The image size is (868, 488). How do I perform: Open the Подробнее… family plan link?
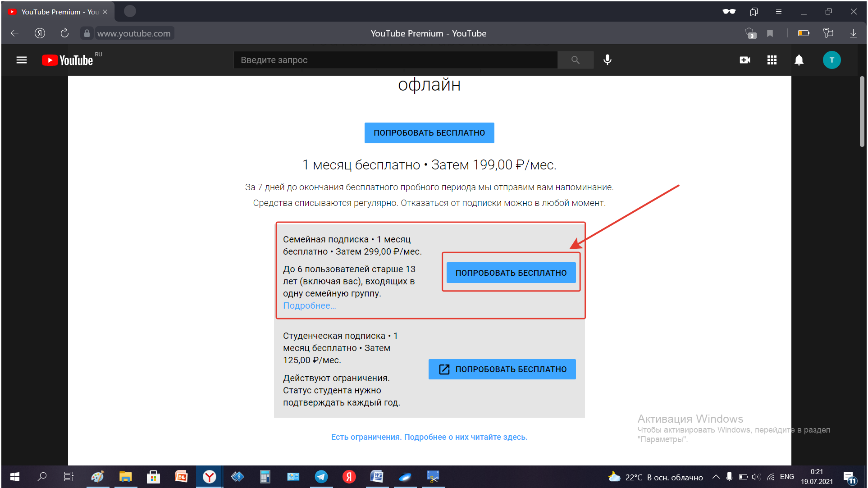tap(309, 306)
